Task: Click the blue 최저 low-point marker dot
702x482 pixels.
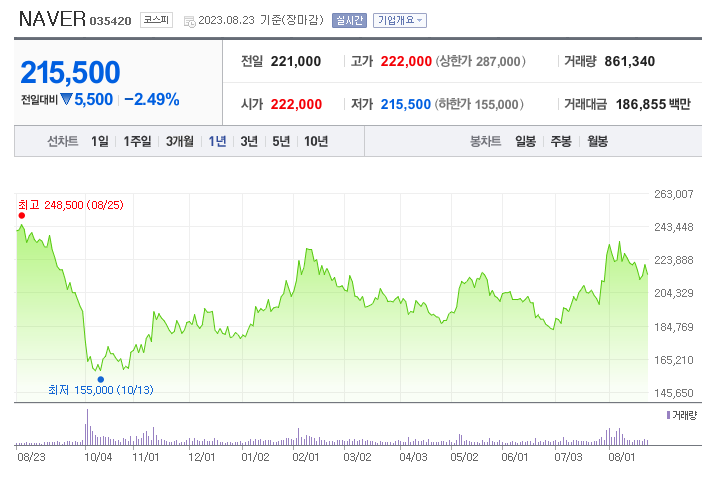Action: point(101,380)
